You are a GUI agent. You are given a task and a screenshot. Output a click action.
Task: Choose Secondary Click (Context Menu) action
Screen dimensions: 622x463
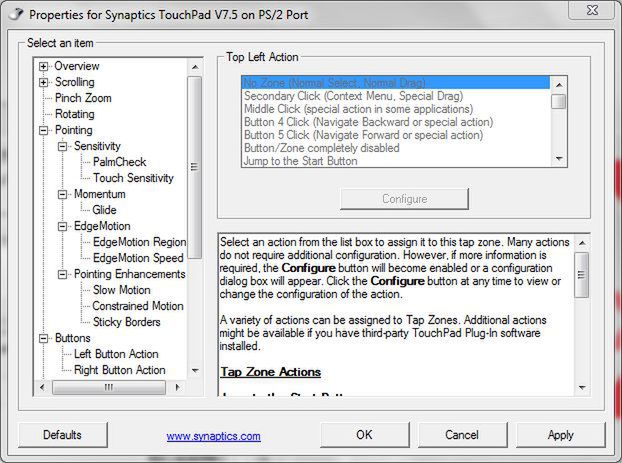[x=395, y=96]
